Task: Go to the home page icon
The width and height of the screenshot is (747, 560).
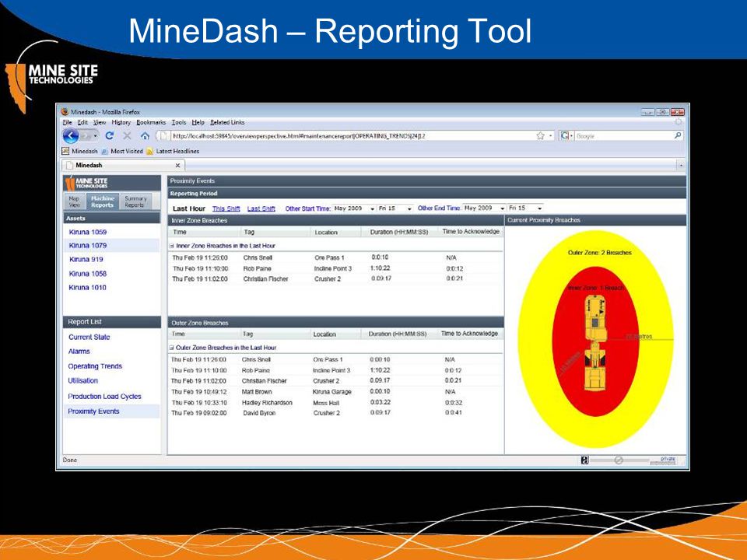Action: (145, 135)
